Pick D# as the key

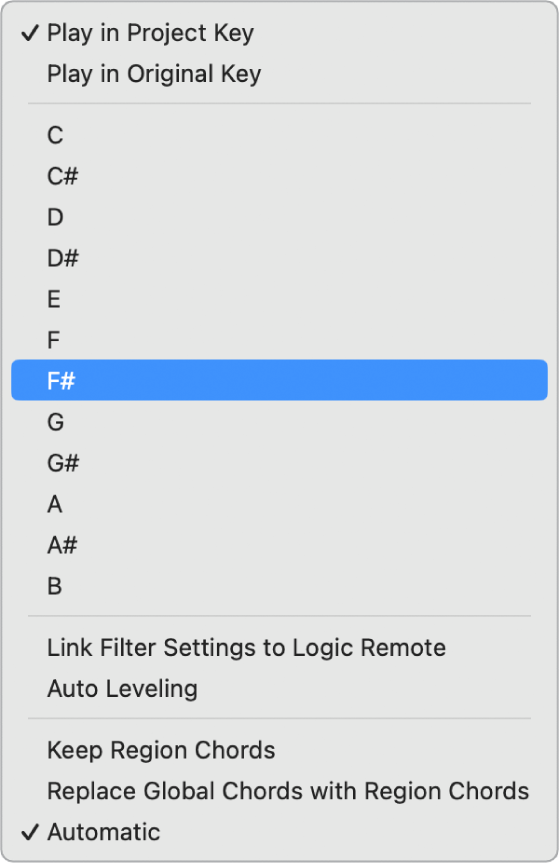click(279, 258)
